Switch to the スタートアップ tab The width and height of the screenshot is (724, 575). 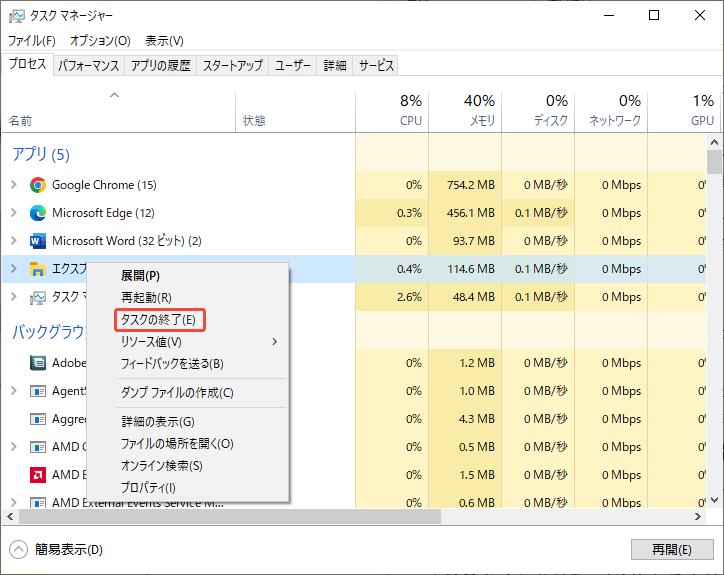[233, 66]
